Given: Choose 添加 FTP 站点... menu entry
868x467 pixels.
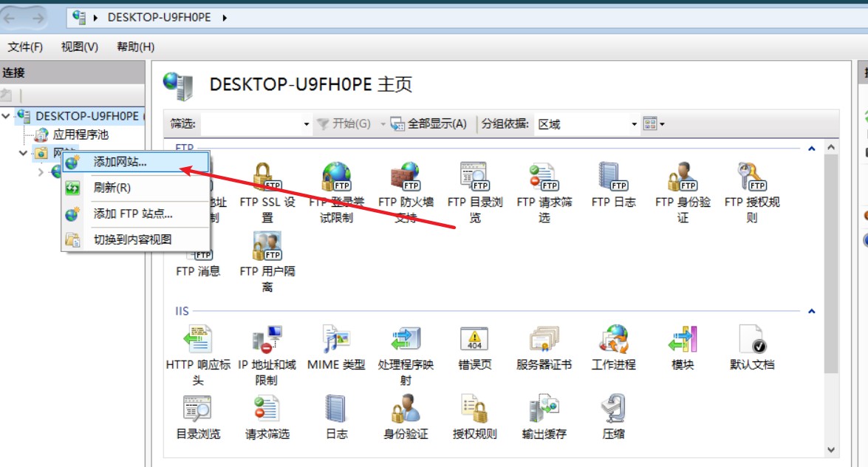Looking at the screenshot, I should click(x=136, y=214).
